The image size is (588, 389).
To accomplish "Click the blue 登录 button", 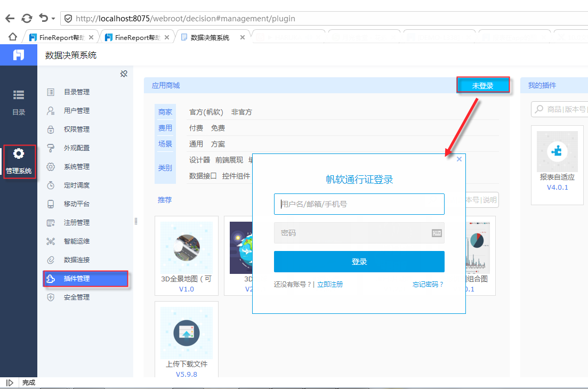I will 359,262.
